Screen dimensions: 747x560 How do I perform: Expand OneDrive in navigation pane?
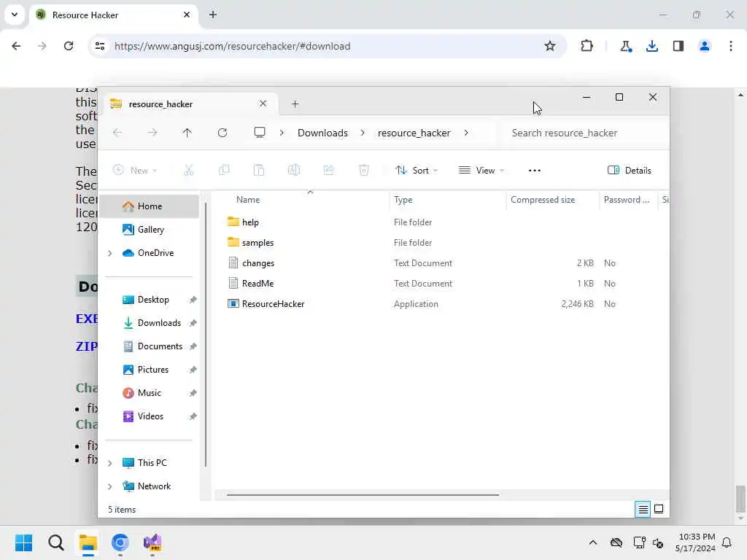pyautogui.click(x=110, y=253)
